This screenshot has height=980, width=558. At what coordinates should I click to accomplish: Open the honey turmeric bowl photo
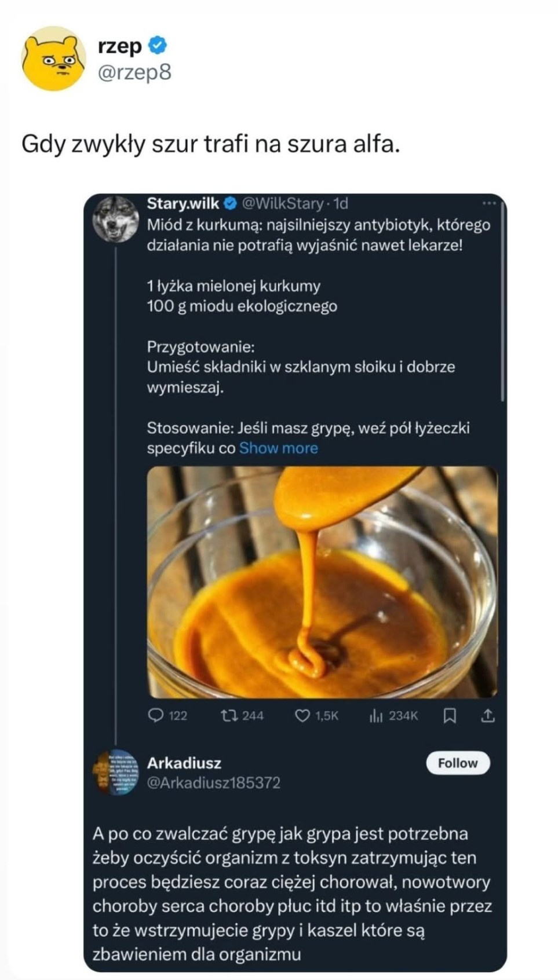pyautogui.click(x=322, y=582)
